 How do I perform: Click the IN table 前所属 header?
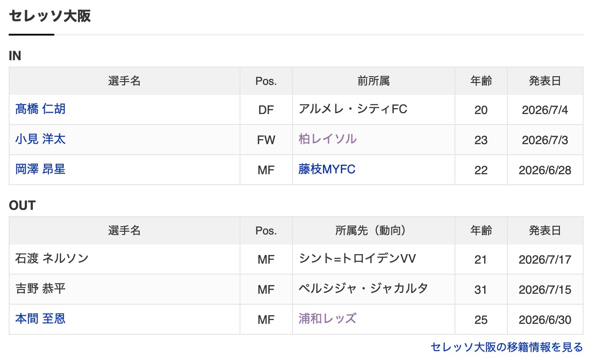pos(373,81)
